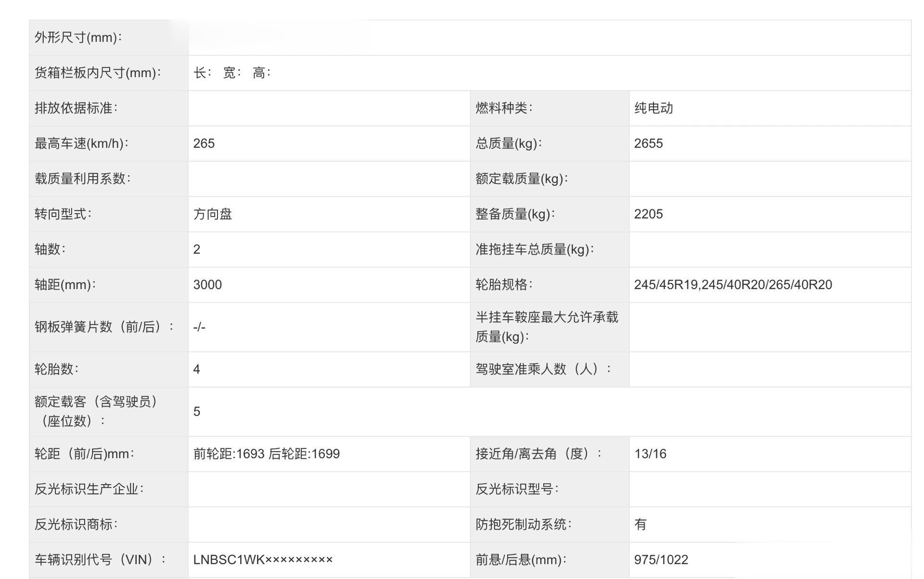924x579 pixels.
Task: Select the 钢板弹簧片数（前/后） label
Action: click(x=104, y=327)
